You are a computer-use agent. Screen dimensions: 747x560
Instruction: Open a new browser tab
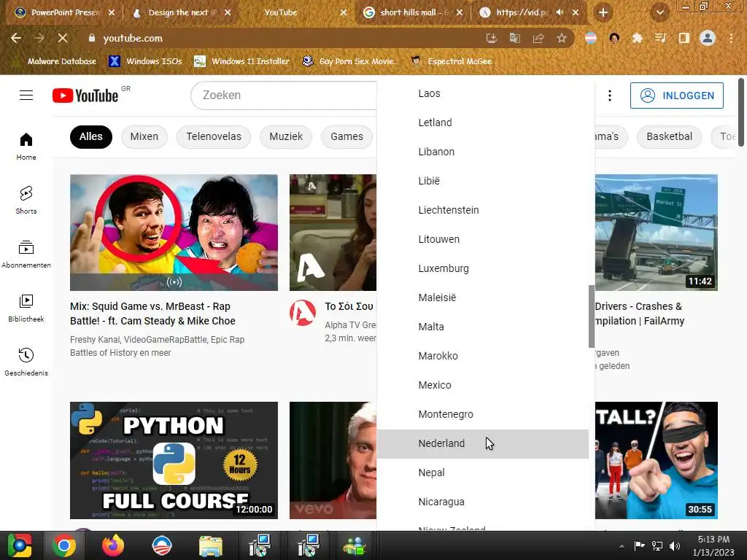603,12
